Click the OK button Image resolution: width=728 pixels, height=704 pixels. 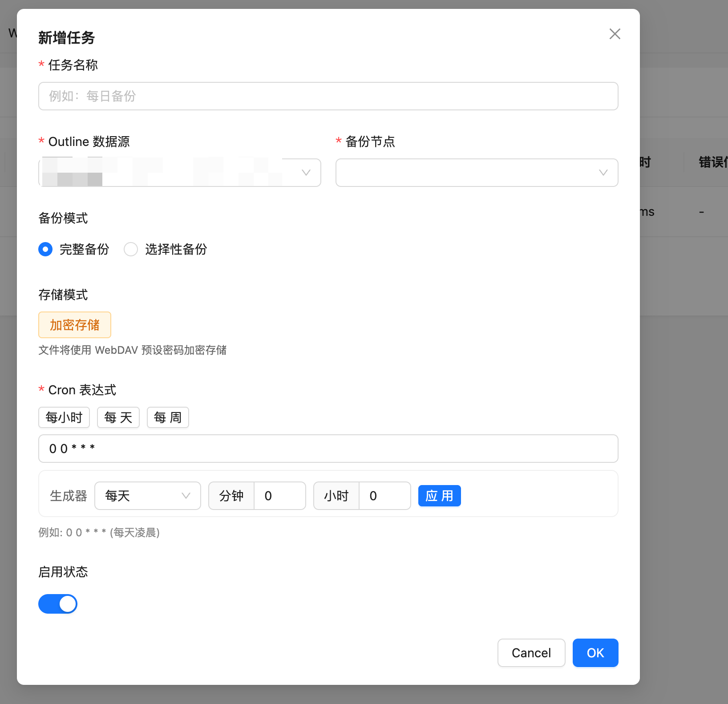point(595,653)
